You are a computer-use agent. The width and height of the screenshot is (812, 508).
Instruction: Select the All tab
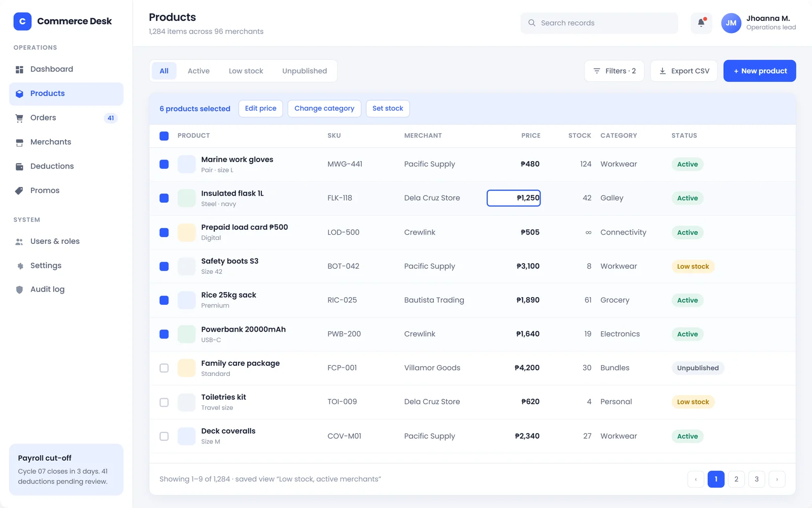pos(164,71)
